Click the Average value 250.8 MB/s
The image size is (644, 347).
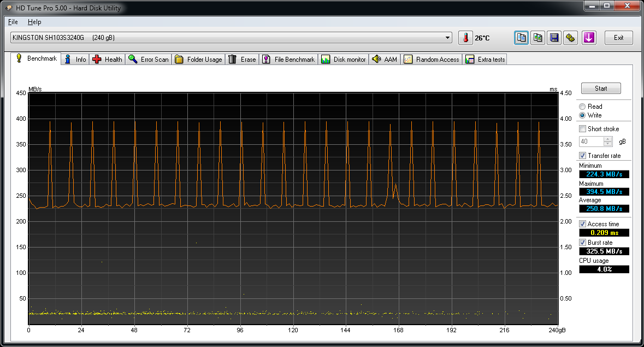[604, 209]
